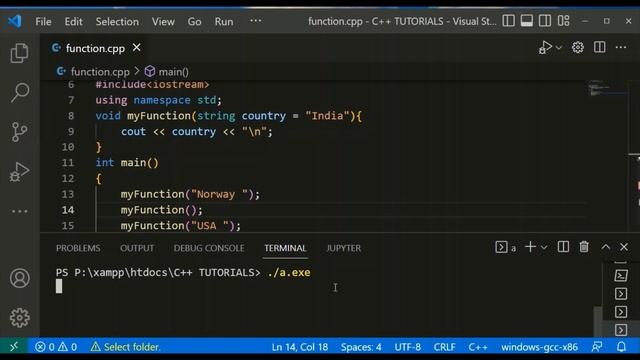
Task: Close the function.cpp tab
Action: (137, 48)
